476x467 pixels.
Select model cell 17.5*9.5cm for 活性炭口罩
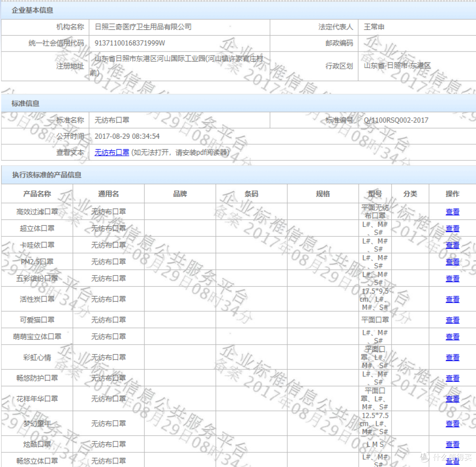click(375, 299)
